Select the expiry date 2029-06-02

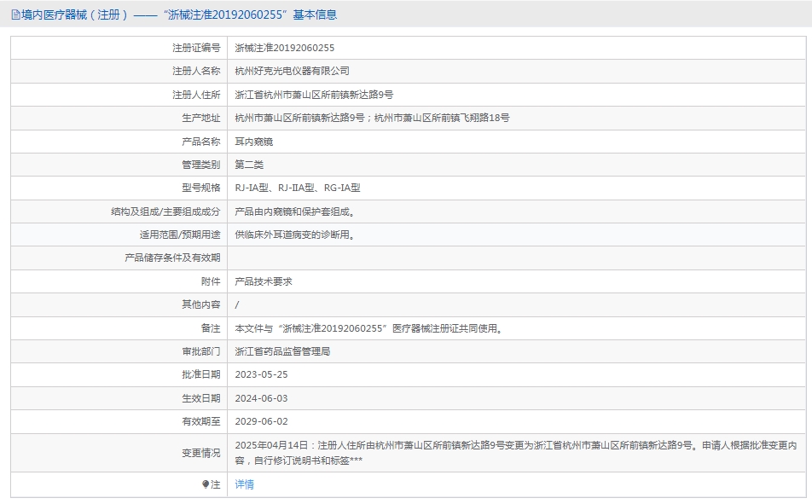coord(261,421)
